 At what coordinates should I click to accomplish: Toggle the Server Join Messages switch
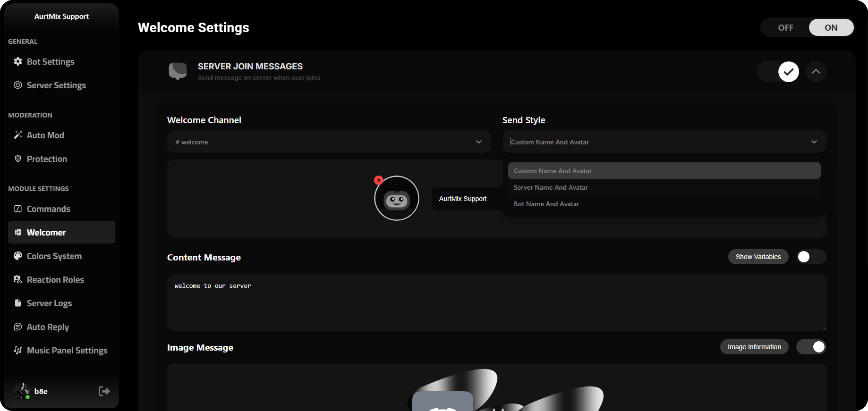pos(778,72)
